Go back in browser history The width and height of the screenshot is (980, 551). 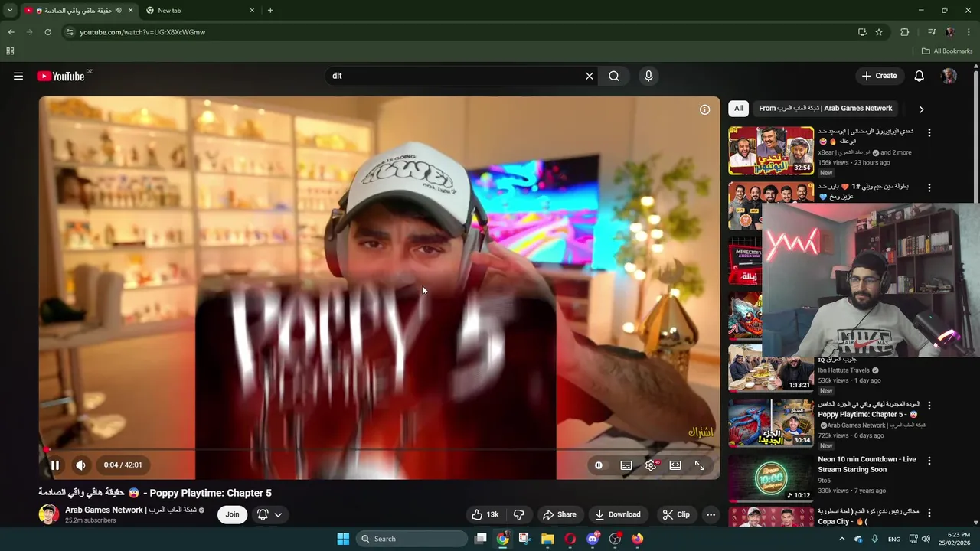click(11, 32)
